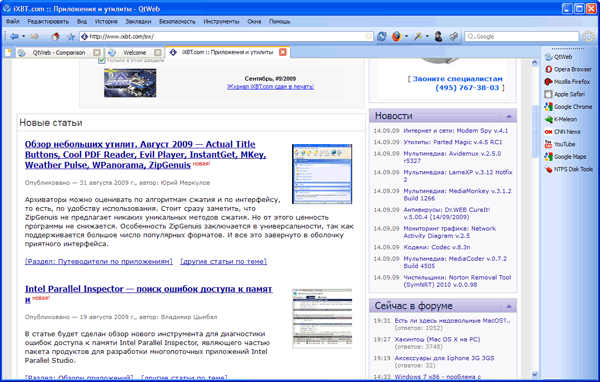Open the CNN News sidebar bookmark
Viewport: 600px width, 382px height.
point(562,132)
